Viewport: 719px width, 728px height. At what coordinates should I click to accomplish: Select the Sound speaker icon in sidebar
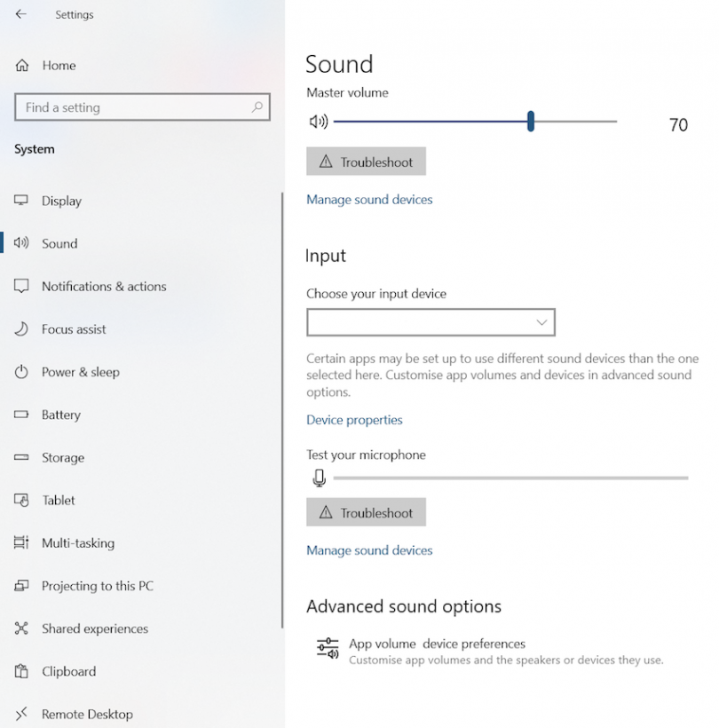tap(25, 243)
